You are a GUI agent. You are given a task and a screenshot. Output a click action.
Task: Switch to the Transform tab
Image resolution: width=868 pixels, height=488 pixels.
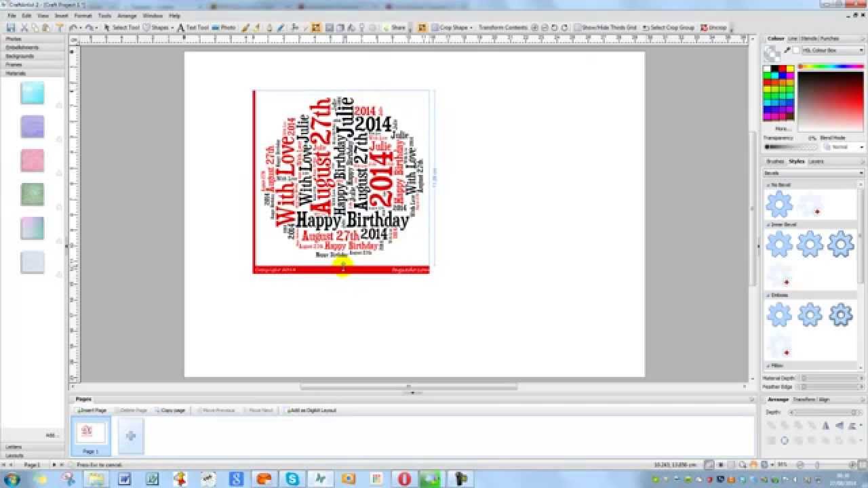click(804, 400)
